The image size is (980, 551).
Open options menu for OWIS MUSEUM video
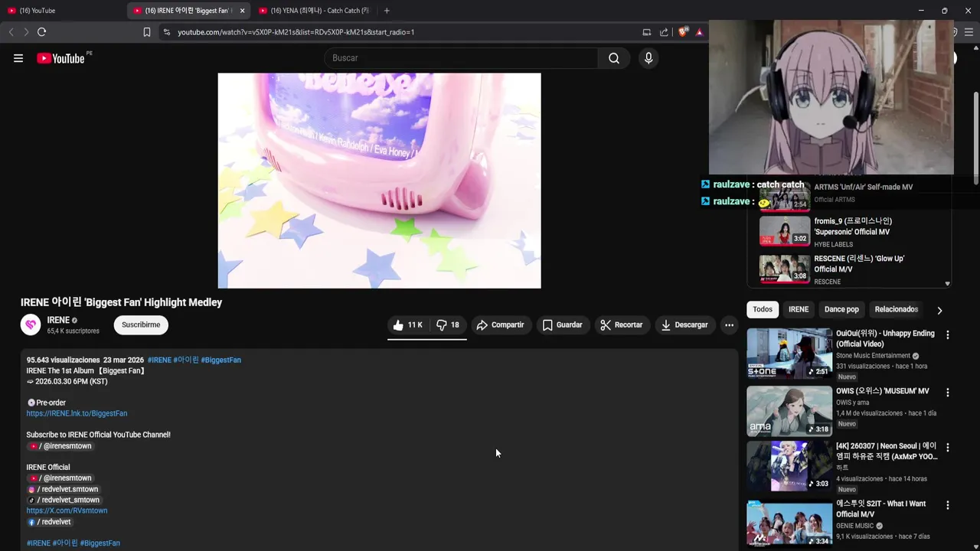[948, 393]
